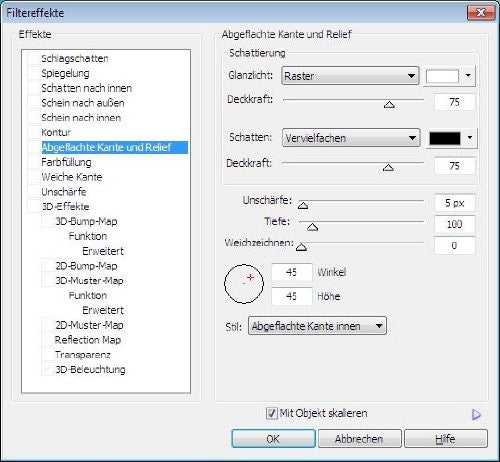The height and width of the screenshot is (462, 500).
Task: Select the 3D-Effekte tree item
Action: (65, 206)
